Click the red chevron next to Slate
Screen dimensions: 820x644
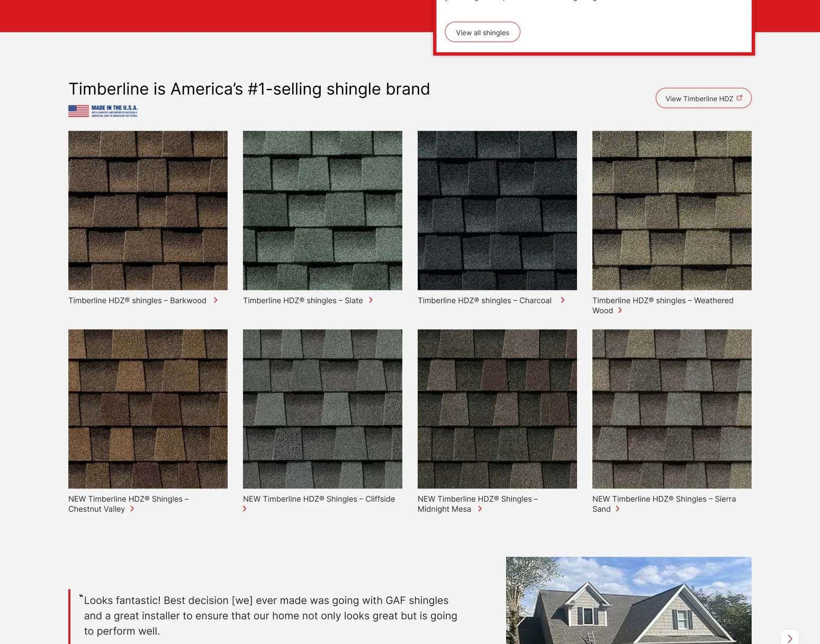371,300
